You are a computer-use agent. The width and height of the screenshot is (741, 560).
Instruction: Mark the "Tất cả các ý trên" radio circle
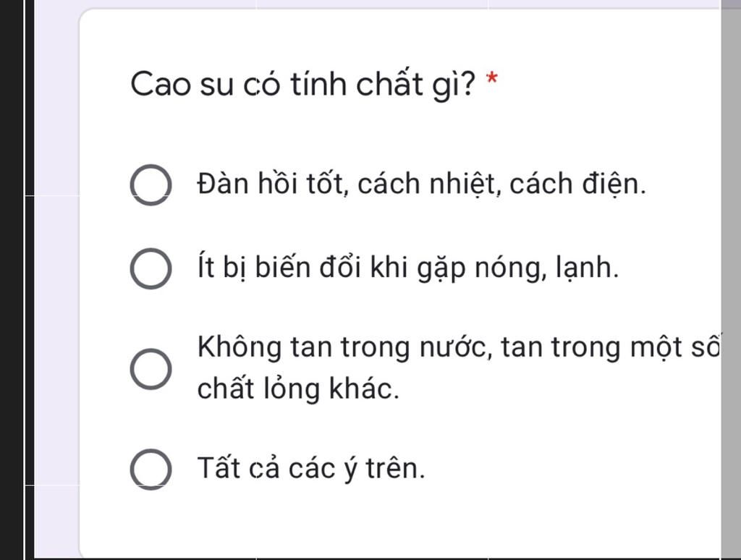(x=151, y=469)
